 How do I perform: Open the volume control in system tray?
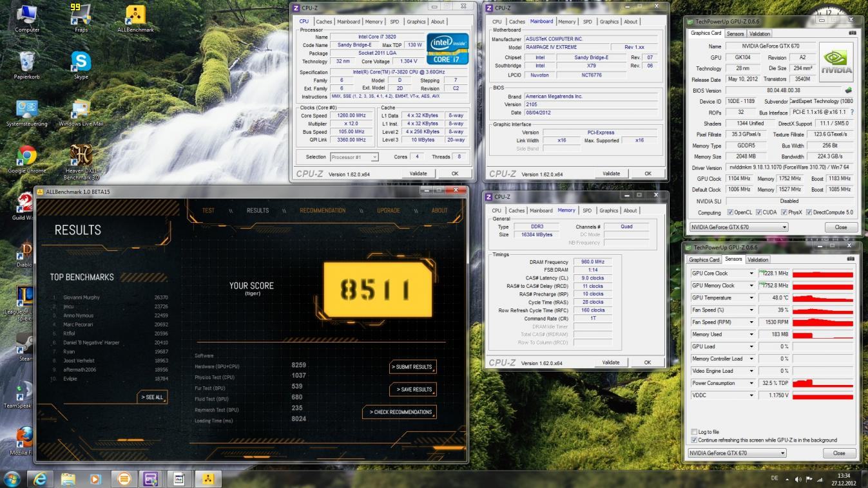798,479
